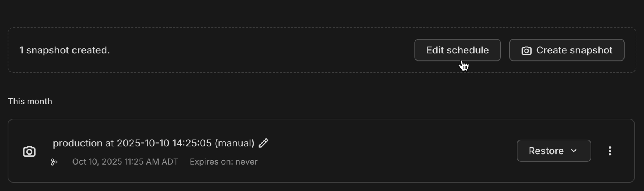This screenshot has height=191, width=644.
Task: Click the "1 snapshot created." message
Action: point(65,50)
